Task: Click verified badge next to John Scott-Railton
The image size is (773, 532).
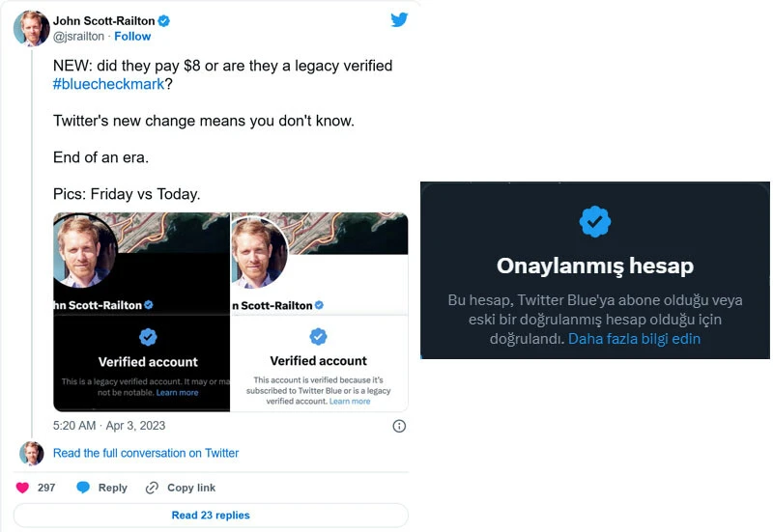Action: [164, 20]
